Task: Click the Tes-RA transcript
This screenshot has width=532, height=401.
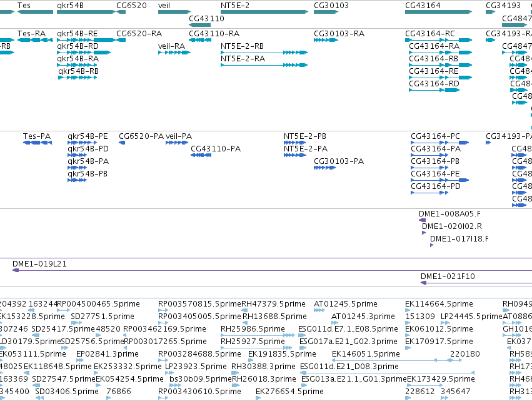Action: point(35,40)
